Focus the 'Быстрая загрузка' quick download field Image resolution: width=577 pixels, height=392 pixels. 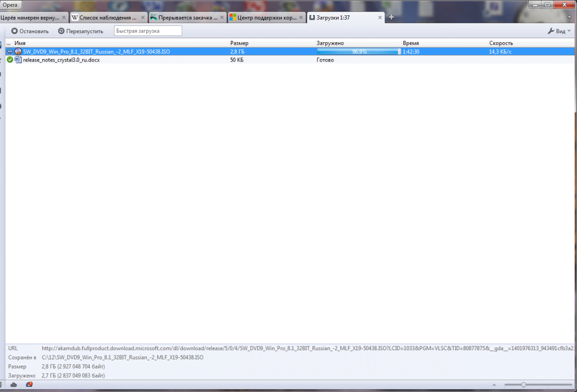(x=148, y=31)
